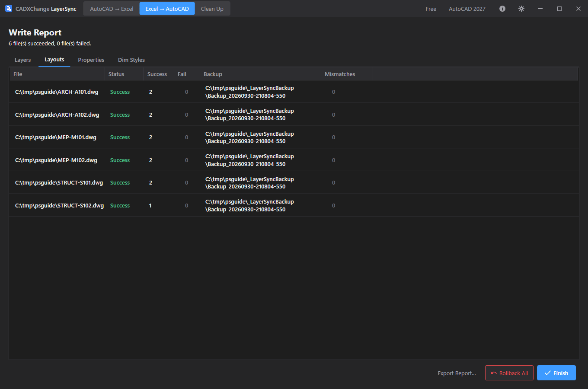Click success count 1 for STRUCT-S102.dwg
Screen dimensions: 588x389
click(150, 206)
